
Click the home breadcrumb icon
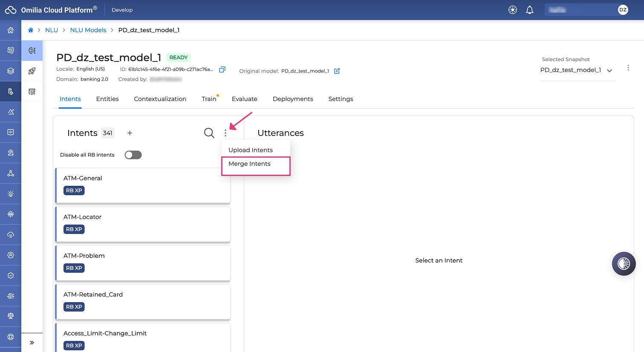click(x=31, y=30)
